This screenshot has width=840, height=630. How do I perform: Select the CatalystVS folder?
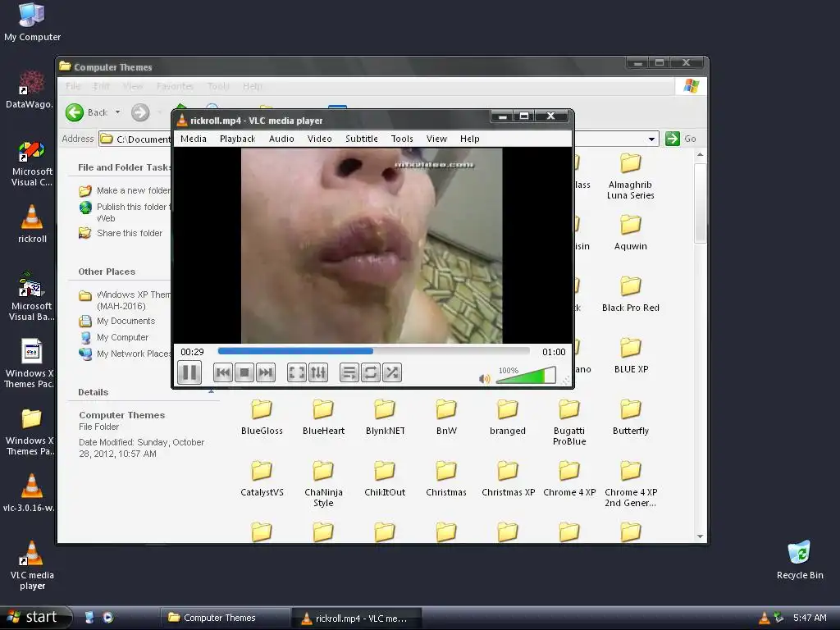262,479
